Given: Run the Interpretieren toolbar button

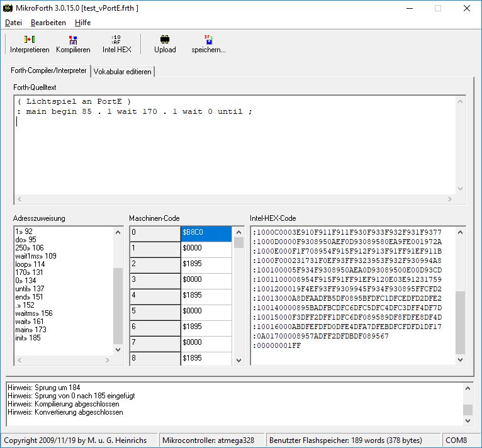Looking at the screenshot, I should 30,44.
